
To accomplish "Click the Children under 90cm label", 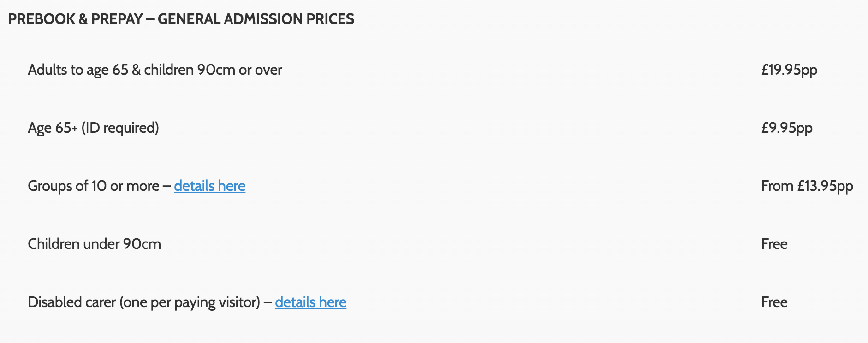I will 94,244.
